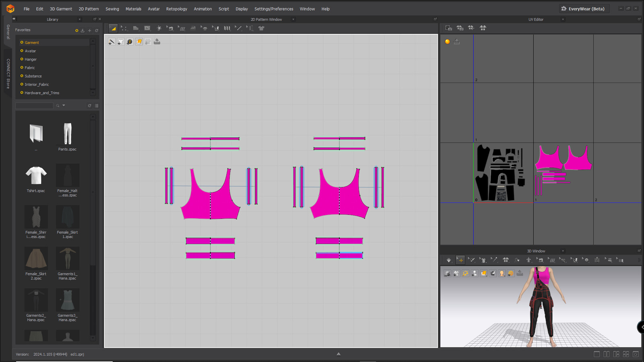The image size is (644, 362).
Task: Choose the Internal Polygon tool in 2D toolbar
Action: (147, 28)
